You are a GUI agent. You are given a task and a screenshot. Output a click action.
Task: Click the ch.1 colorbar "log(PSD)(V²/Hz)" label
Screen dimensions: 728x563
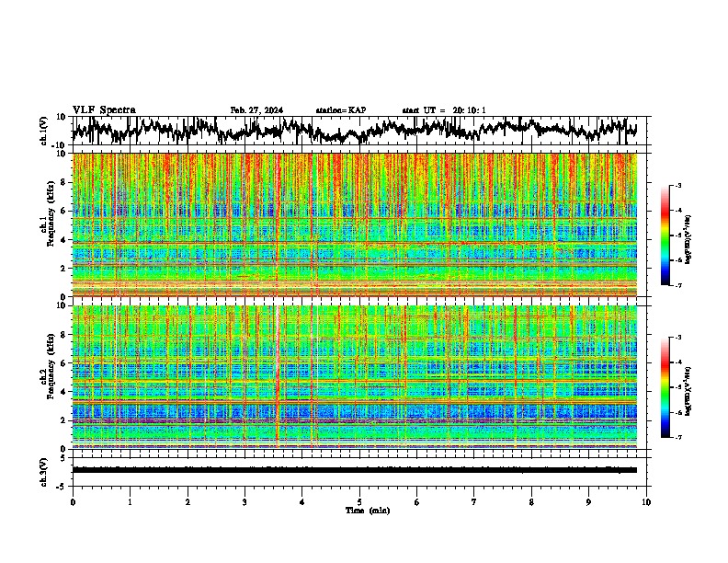688,239
